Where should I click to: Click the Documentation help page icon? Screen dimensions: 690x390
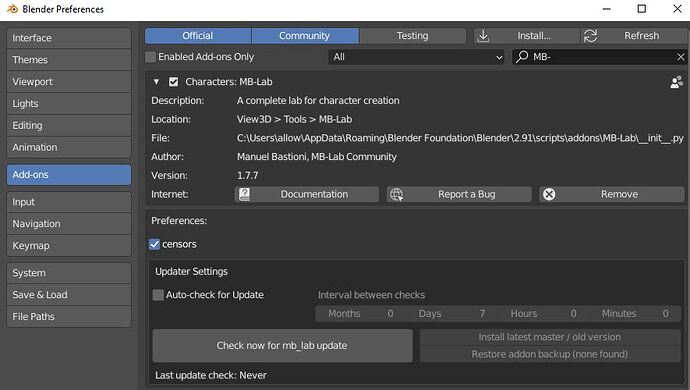tap(244, 194)
